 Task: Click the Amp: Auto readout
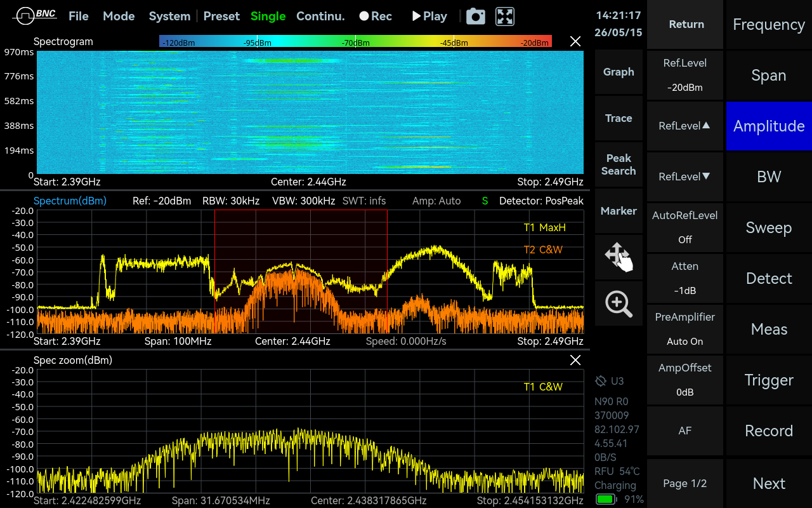[x=436, y=201]
